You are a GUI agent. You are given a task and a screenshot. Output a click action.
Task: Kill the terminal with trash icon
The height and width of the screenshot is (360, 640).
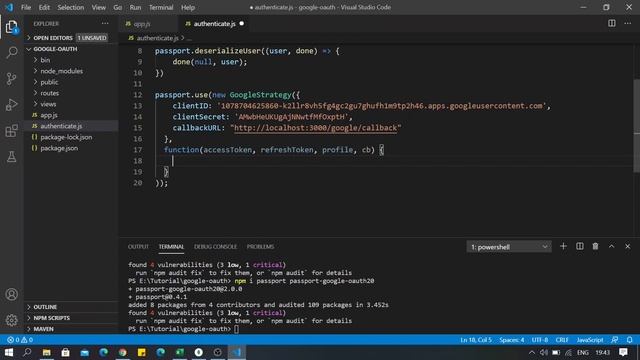[x=596, y=246]
